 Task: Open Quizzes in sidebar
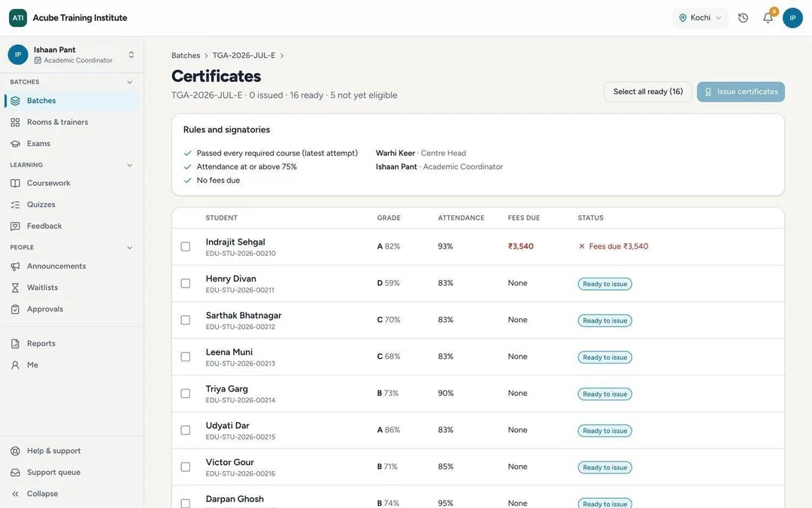[71, 205]
